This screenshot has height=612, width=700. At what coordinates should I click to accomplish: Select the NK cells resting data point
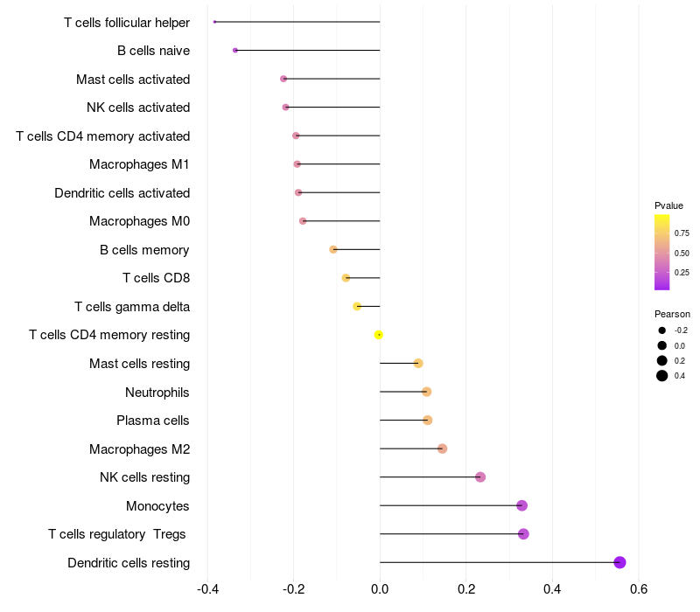coord(480,477)
